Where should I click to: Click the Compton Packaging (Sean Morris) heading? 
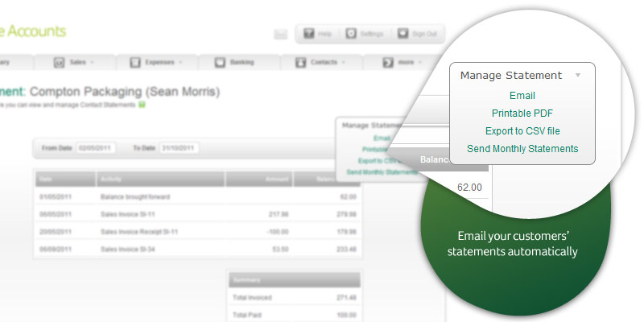click(125, 92)
